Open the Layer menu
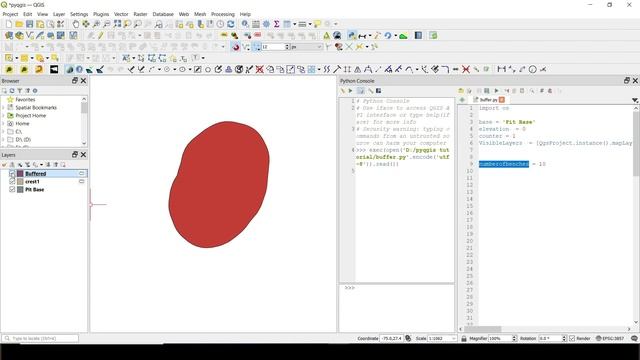This screenshot has height=360, width=640. pyautogui.click(x=59, y=14)
